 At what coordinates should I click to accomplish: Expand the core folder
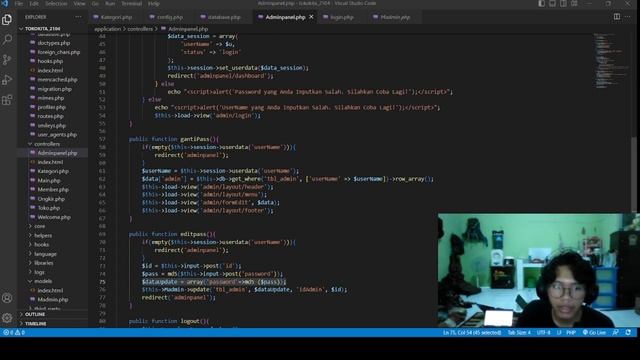click(x=40, y=226)
